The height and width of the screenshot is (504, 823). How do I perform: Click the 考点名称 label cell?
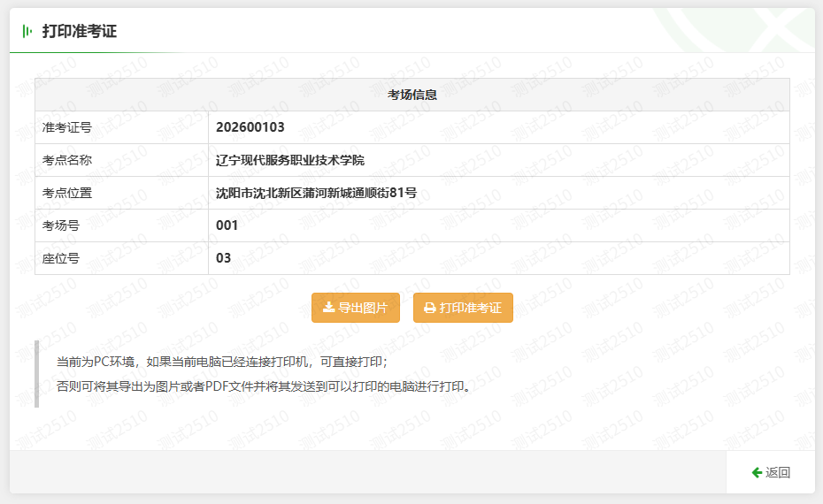click(x=122, y=160)
